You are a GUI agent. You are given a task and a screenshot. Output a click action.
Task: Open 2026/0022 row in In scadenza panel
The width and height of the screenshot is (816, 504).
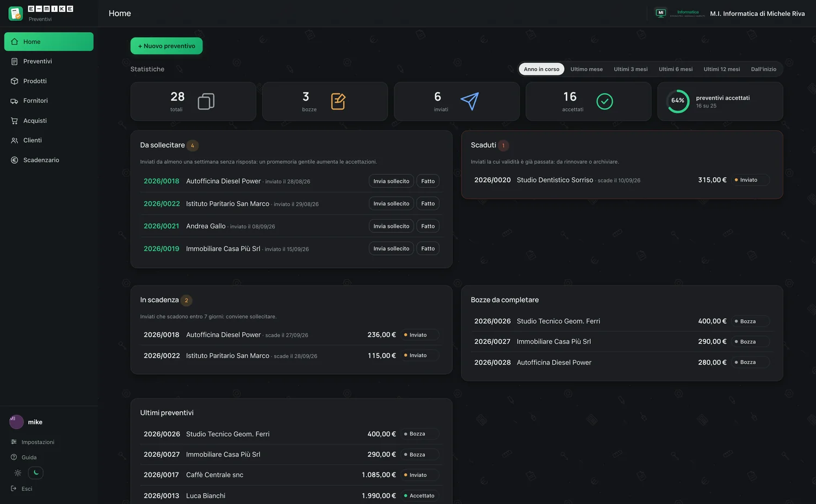pos(291,356)
